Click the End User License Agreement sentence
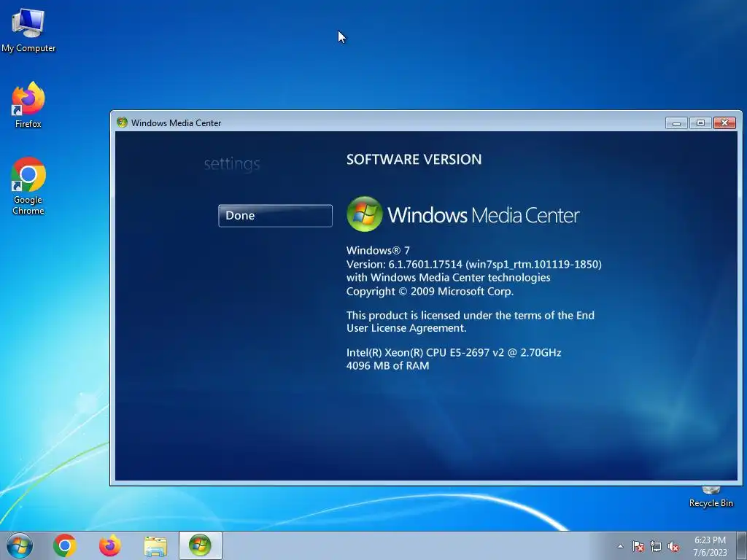 click(471, 322)
